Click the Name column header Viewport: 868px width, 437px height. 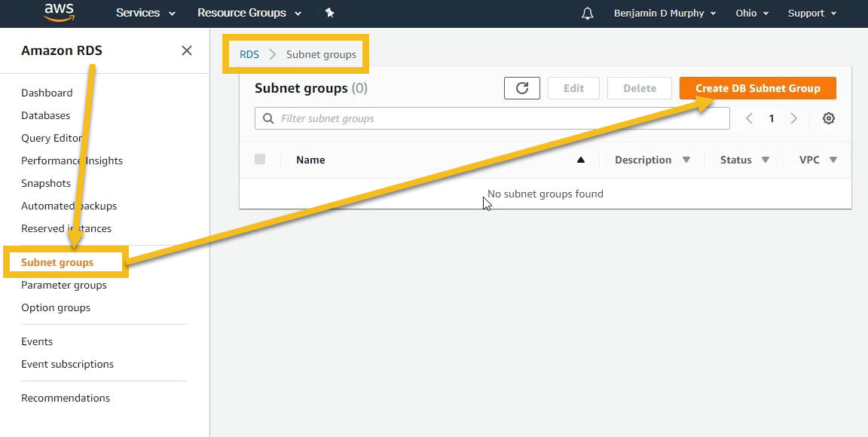[x=310, y=160]
